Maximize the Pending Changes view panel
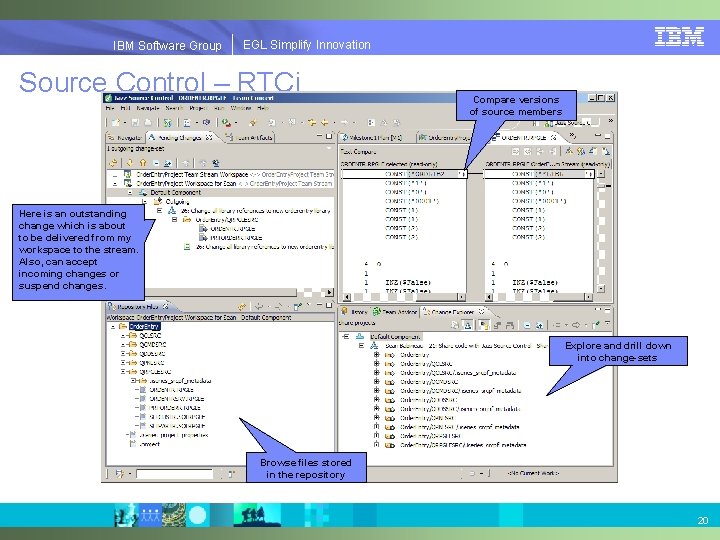The height and width of the screenshot is (540, 720). click(329, 136)
